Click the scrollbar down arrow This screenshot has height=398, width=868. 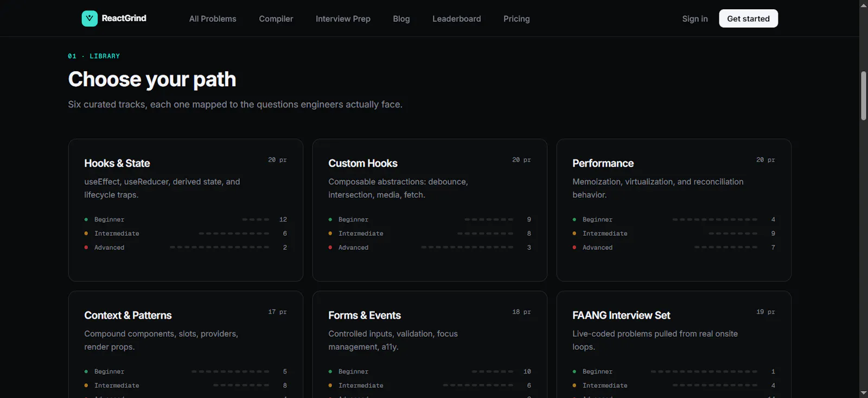point(864,393)
